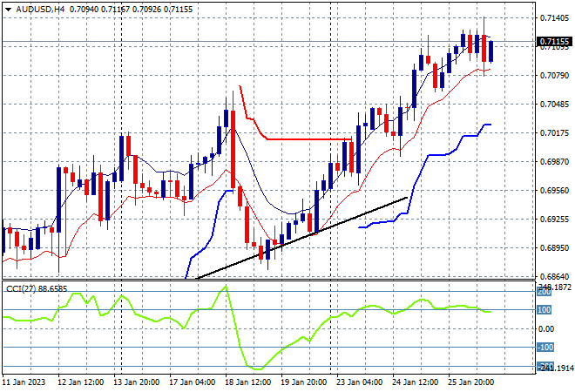The image size is (575, 392).
Task: Select the CCI 0.00 level label
Action: coord(546,329)
